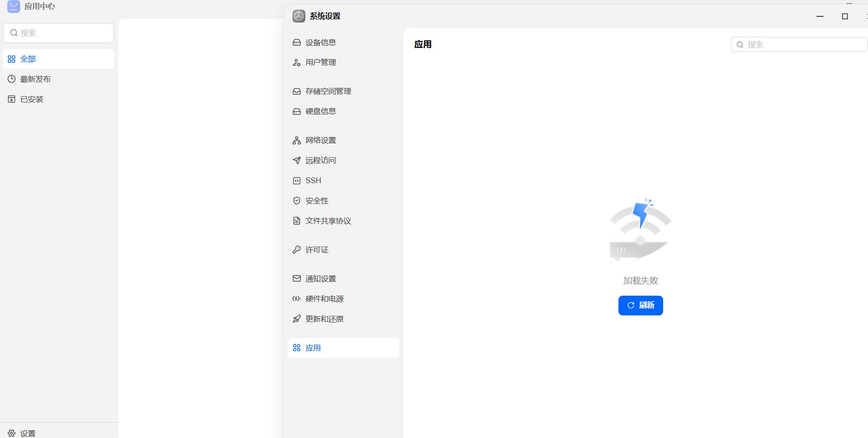Go to 存储空间管理 section

343,91
